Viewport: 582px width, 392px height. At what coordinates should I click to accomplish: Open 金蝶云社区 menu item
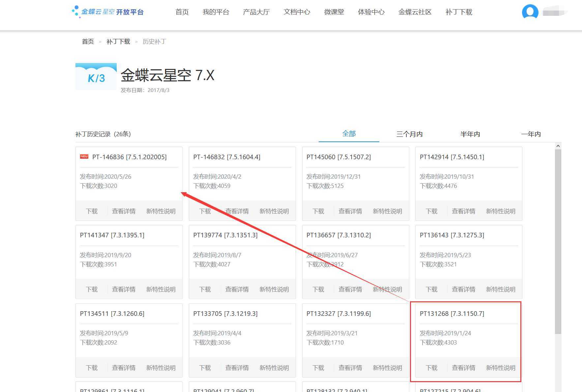(415, 12)
